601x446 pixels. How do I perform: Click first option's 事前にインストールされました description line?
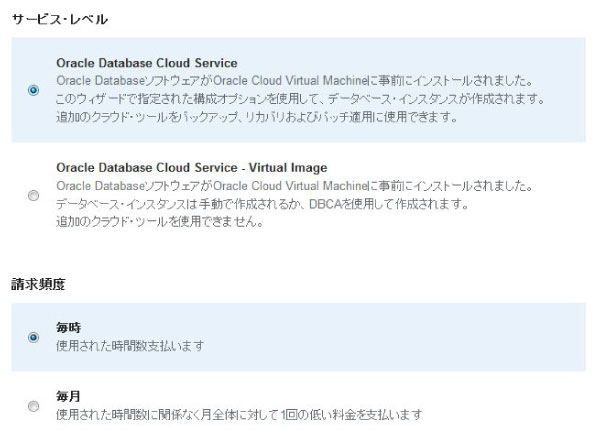[295, 80]
